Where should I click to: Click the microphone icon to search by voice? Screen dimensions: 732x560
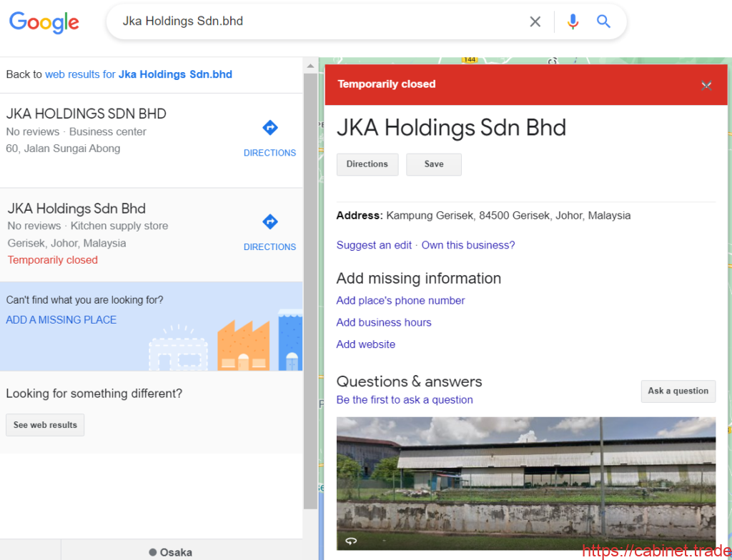click(x=572, y=21)
